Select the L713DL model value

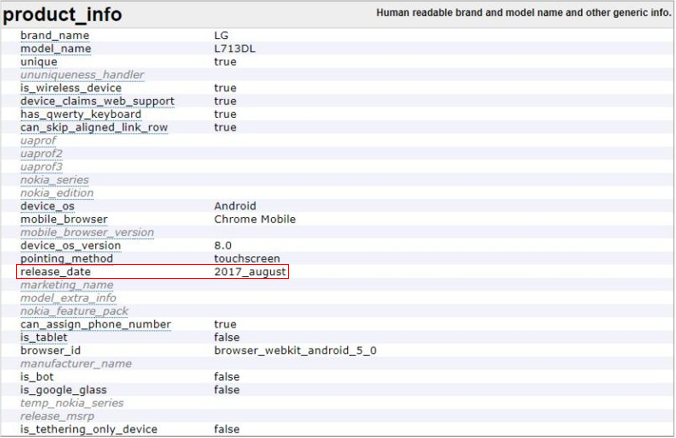click(235, 49)
